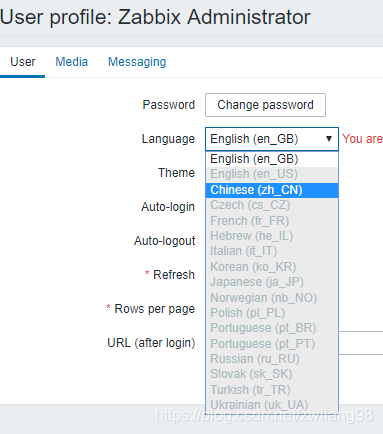Viewport: 383px width, 434px height.
Task: Choose Chinese (zh_CN) from language list
Action: pos(272,190)
